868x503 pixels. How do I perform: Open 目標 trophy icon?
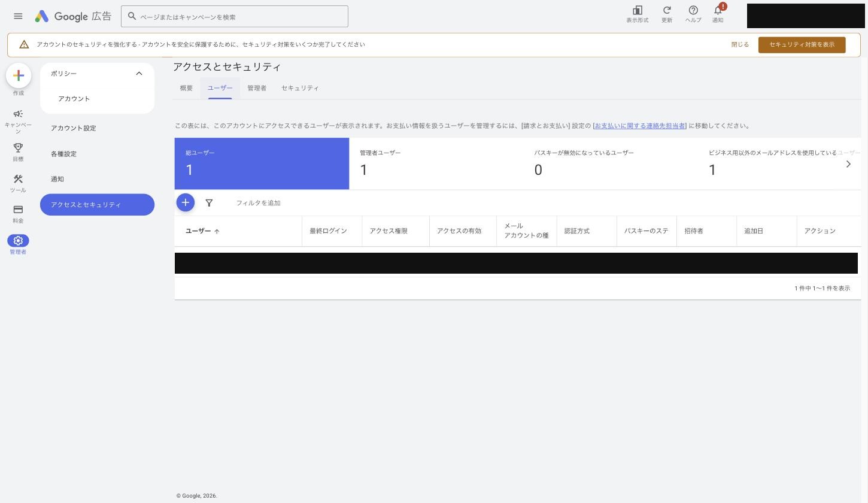18,152
